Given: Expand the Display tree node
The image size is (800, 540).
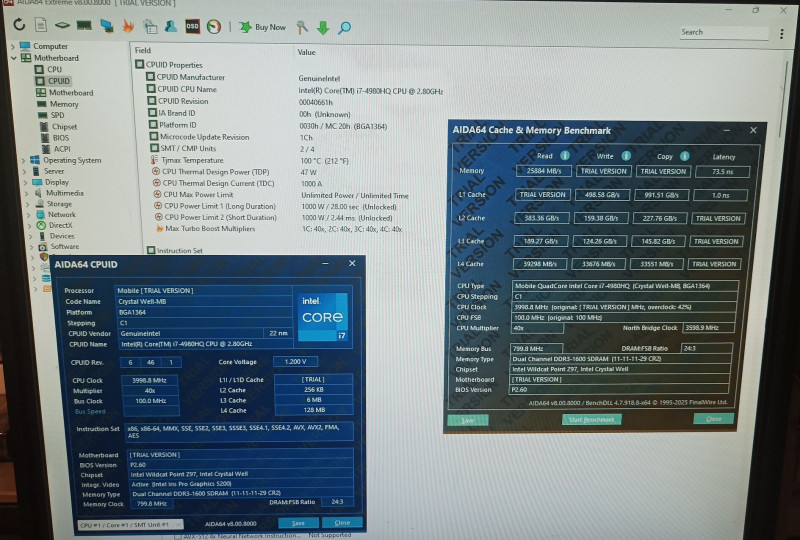Looking at the screenshot, I should (25, 182).
